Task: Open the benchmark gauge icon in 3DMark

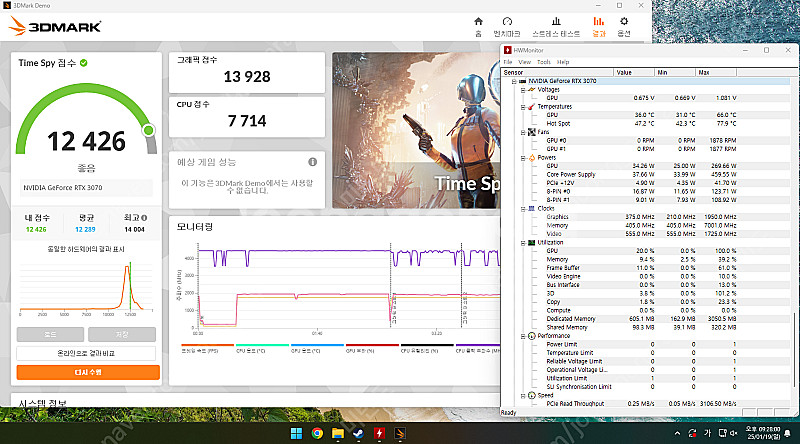Action: click(507, 21)
